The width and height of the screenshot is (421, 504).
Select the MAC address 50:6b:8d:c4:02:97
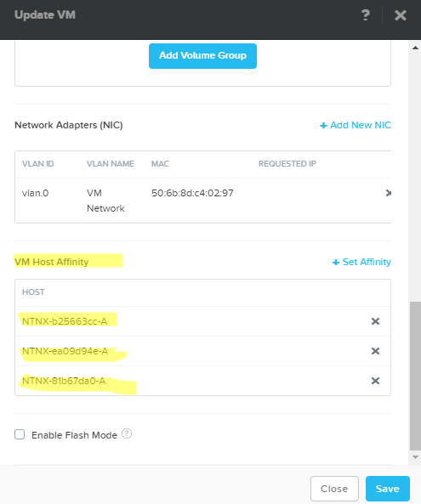point(192,193)
